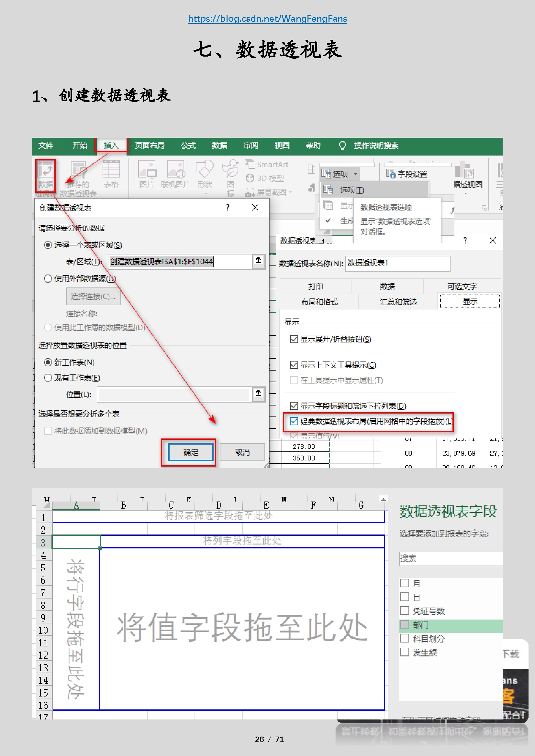The width and height of the screenshot is (535, 756).
Task: Switch to the 审阅 tab
Action: (x=251, y=146)
